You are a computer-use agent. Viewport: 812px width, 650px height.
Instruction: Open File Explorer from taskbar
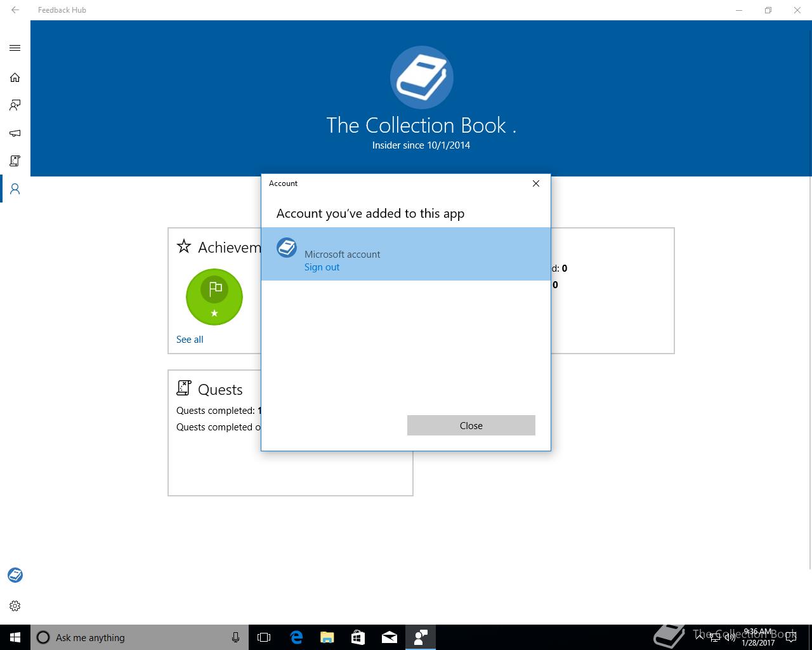(x=327, y=637)
